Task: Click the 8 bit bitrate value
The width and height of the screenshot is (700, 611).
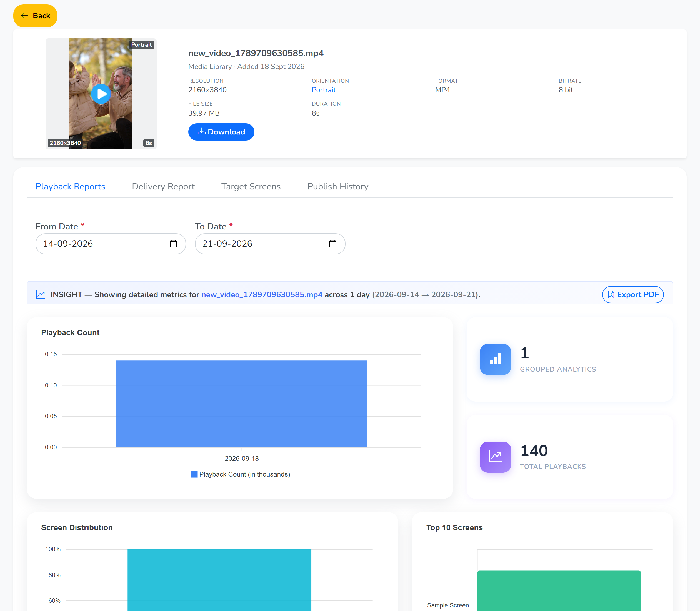Action: click(566, 90)
